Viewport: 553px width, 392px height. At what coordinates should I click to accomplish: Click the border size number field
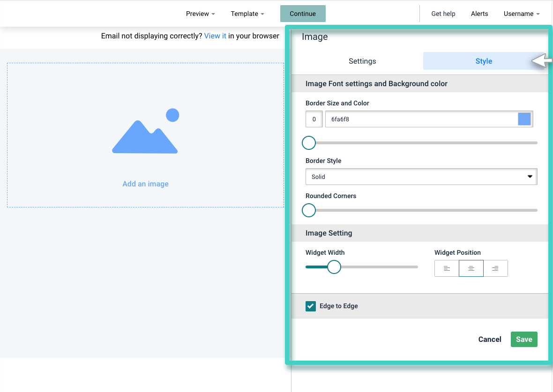tap(314, 119)
